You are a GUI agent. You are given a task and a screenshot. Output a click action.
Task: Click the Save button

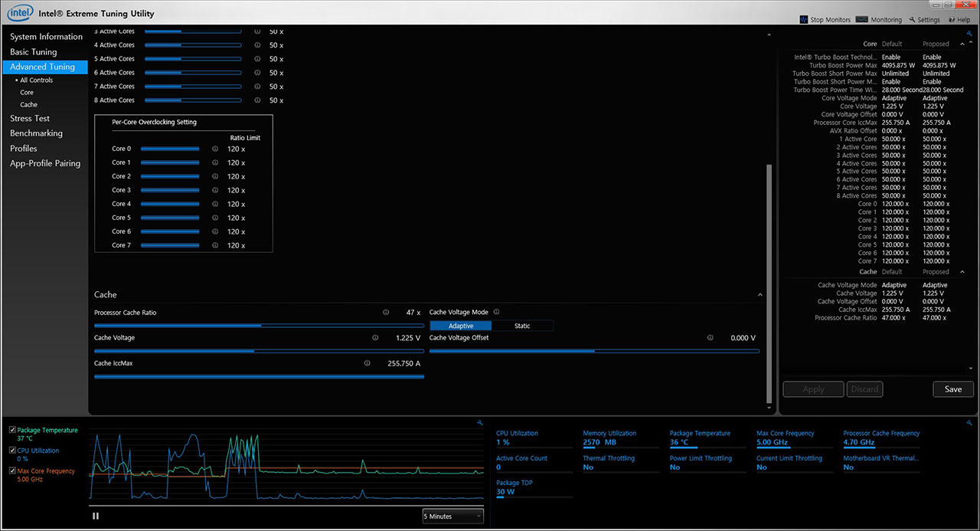(x=953, y=389)
